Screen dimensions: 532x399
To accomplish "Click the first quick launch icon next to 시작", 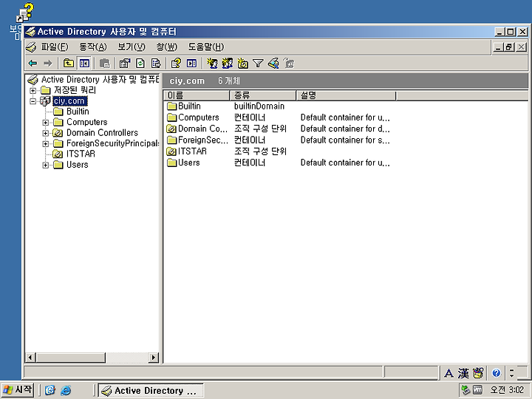I will pos(50,391).
